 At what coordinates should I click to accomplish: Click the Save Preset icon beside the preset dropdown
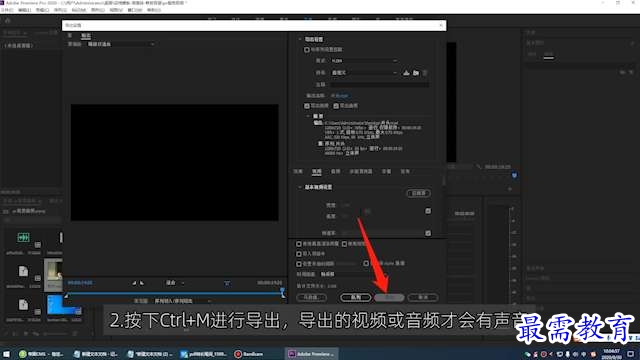click(406, 73)
